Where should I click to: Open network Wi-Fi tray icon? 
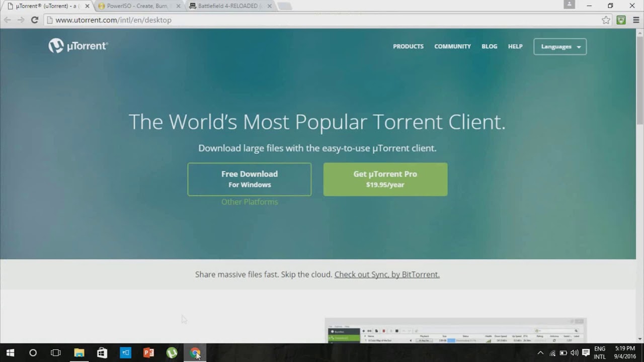pyautogui.click(x=552, y=353)
